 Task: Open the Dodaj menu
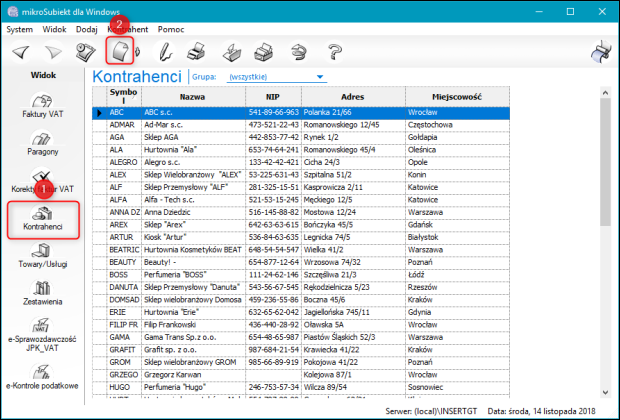tap(87, 29)
